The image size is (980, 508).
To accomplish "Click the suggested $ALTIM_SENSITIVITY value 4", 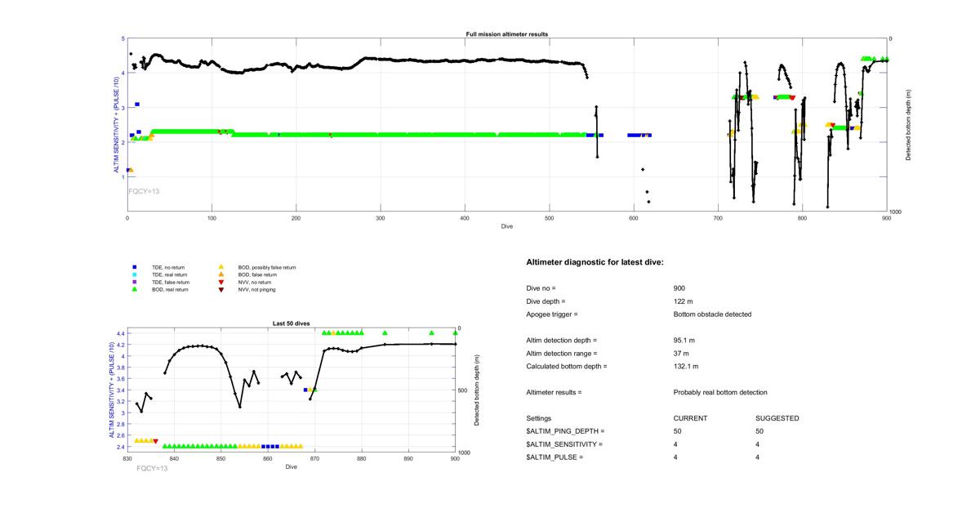I will [759, 444].
